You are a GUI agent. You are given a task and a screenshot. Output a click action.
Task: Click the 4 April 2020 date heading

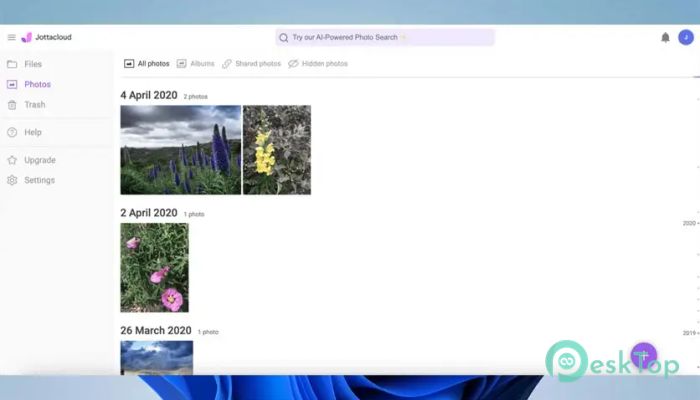(x=149, y=95)
